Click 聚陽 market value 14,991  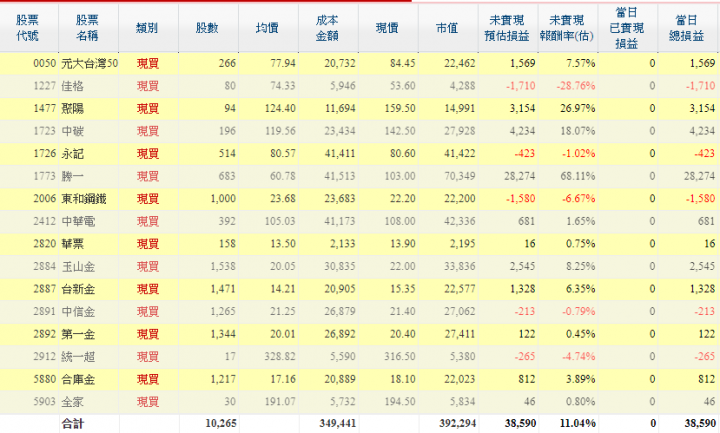tap(460, 108)
